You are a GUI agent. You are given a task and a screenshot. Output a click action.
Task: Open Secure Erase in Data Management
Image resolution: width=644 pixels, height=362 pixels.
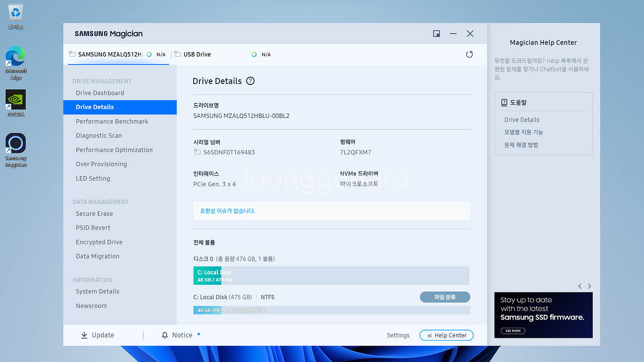(x=94, y=214)
